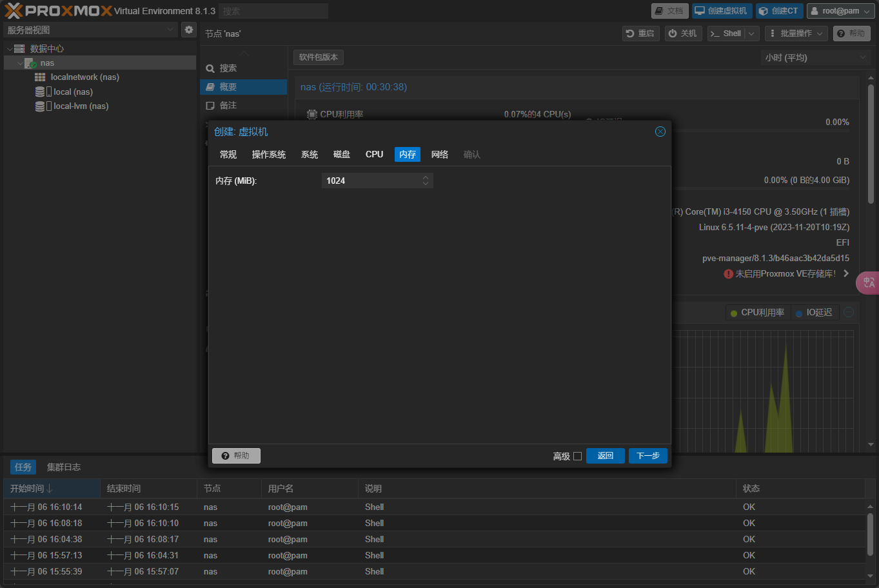
Task: Click the Back (返回) button
Action: (605, 456)
